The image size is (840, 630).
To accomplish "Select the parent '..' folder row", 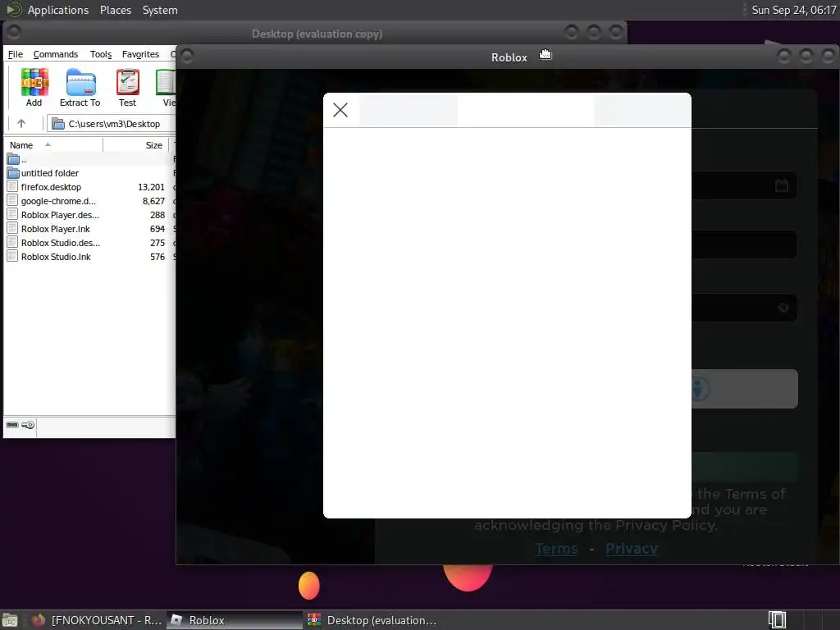I will coord(90,159).
